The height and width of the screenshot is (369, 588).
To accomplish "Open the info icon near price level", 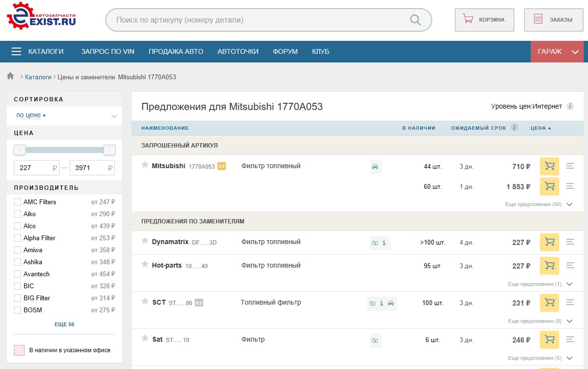I will (x=570, y=106).
